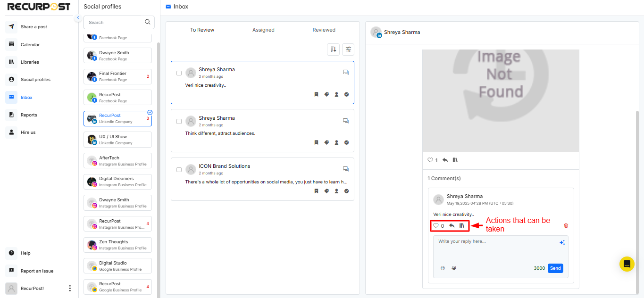Click conversation icon on 'Think different' card

click(346, 121)
